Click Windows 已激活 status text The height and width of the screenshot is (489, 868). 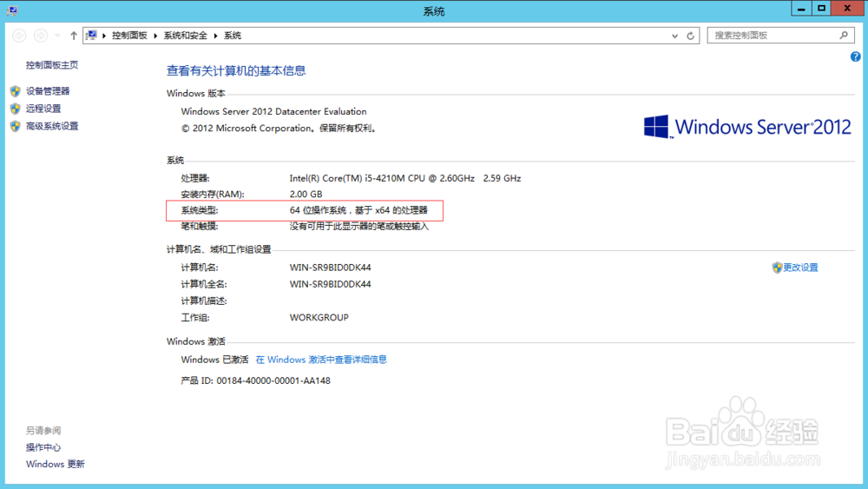click(x=214, y=360)
